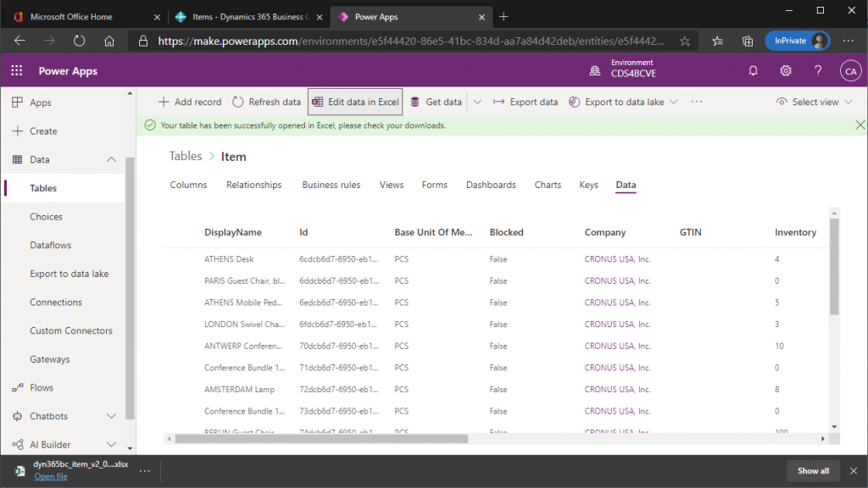Switch to the Columns tab
This screenshot has width=868, height=488.
point(188,185)
